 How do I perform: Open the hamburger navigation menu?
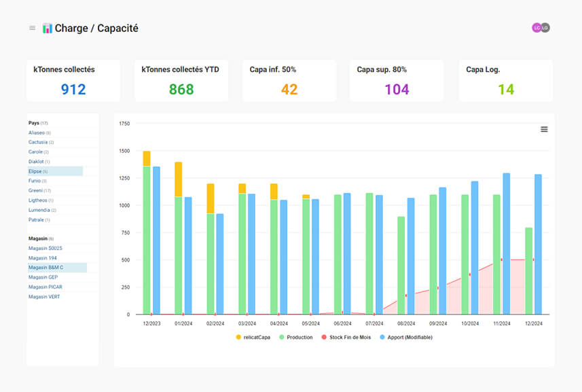(x=32, y=28)
